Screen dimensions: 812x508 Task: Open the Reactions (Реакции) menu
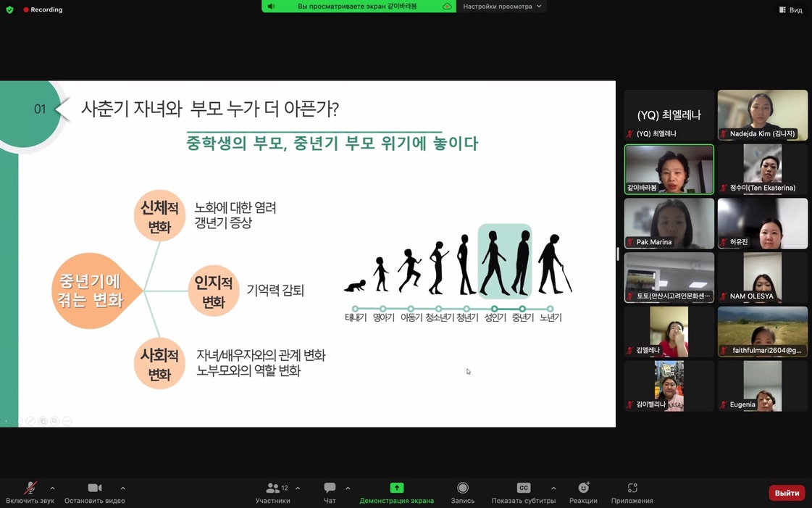point(583,488)
